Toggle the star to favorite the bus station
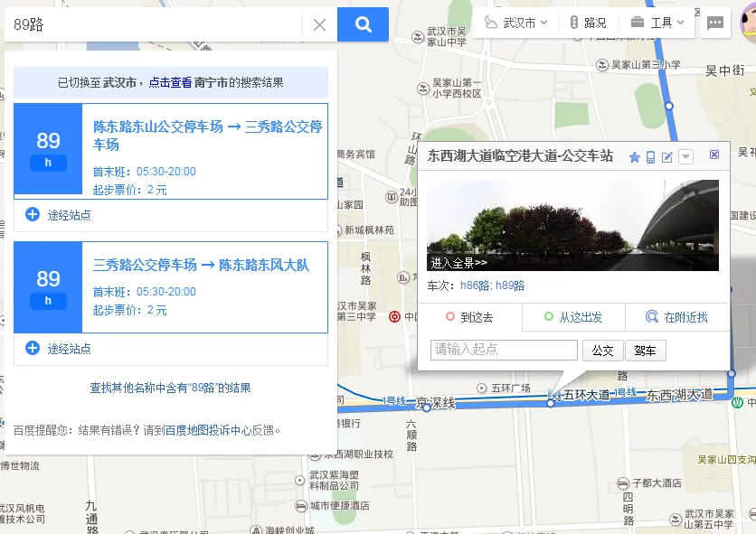Viewport: 756px width, 534px height. point(636,156)
